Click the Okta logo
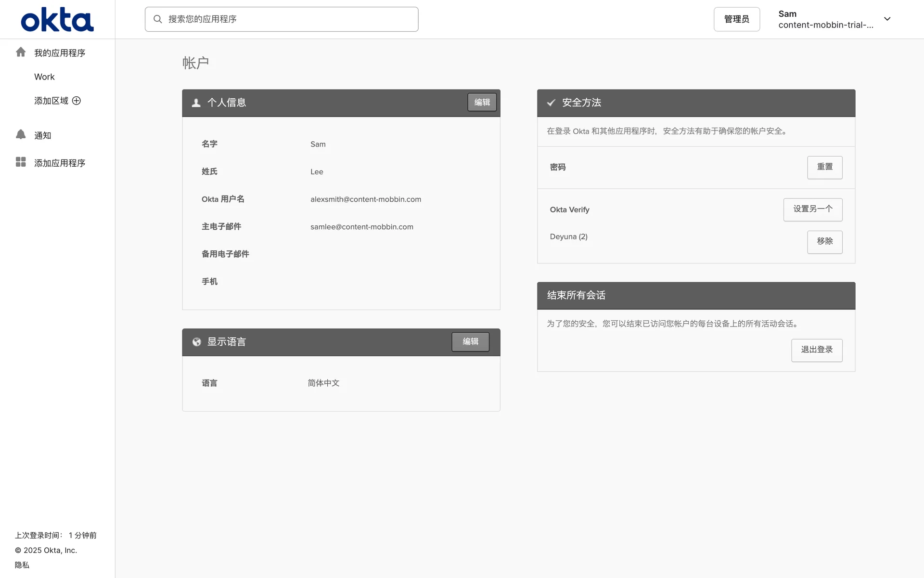This screenshot has width=924, height=578. pyautogui.click(x=57, y=19)
